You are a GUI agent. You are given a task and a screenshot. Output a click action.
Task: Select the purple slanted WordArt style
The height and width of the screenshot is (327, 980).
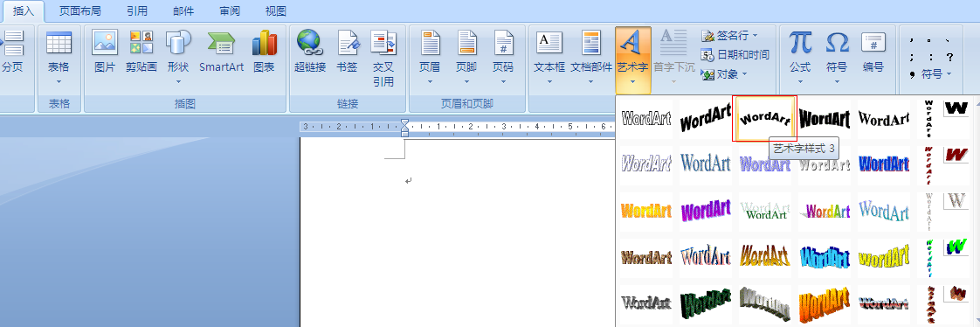[705, 211]
